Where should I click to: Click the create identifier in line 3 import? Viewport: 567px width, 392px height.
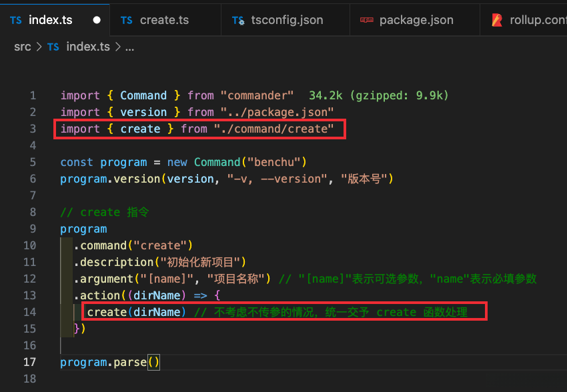[x=140, y=129]
